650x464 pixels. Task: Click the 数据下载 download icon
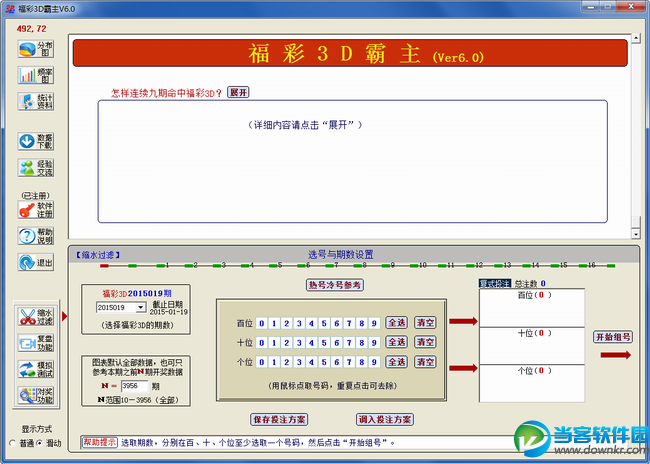click(x=36, y=141)
